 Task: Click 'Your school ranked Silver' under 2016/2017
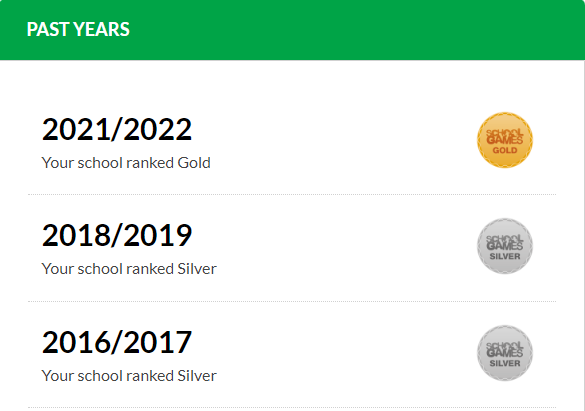(x=129, y=376)
